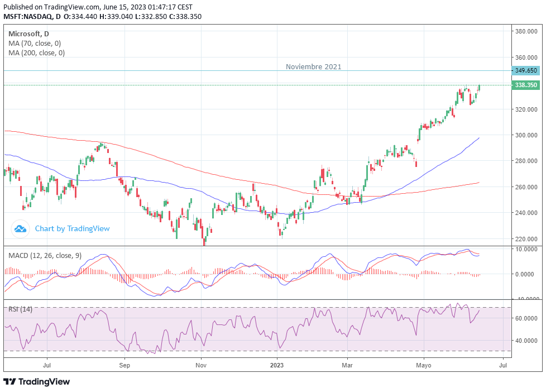Click the TradingView footer logo
The width and height of the screenshot is (546, 392).
36,381
